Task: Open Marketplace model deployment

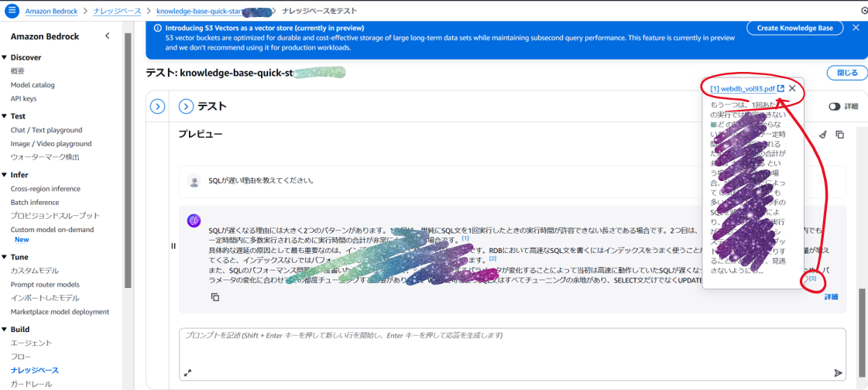Action: click(60, 311)
